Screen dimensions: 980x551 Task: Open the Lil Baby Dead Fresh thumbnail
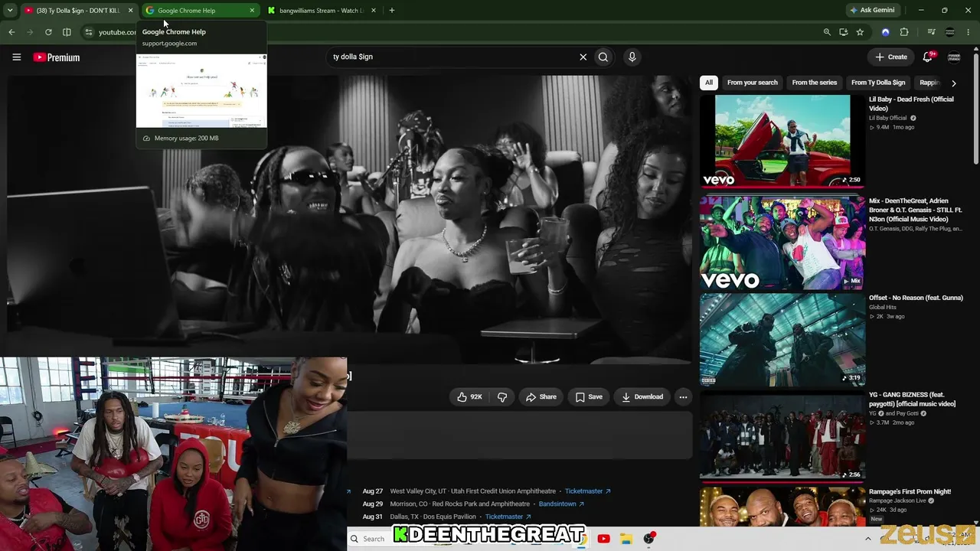[x=782, y=141]
